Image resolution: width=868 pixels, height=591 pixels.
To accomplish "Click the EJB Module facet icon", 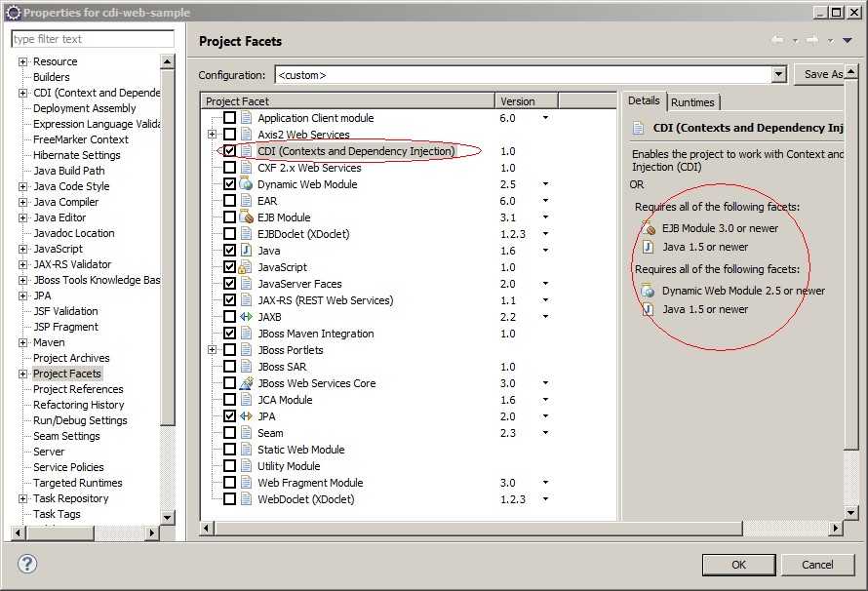I will [247, 217].
